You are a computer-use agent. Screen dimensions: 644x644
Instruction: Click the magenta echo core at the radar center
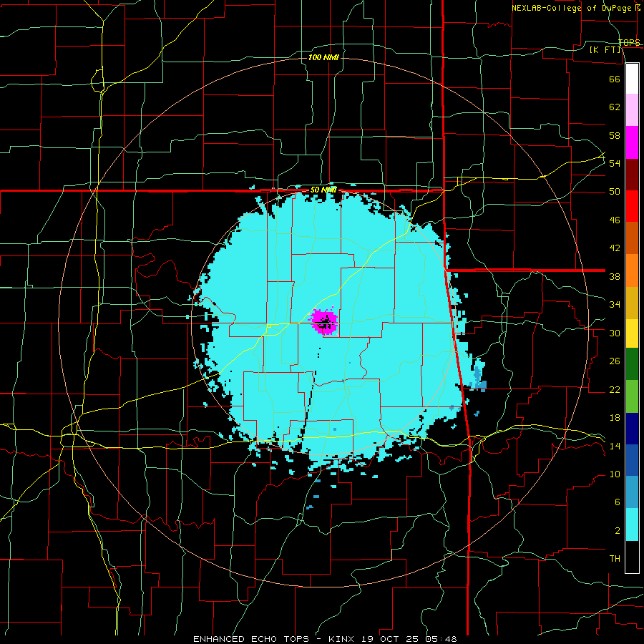pos(324,321)
